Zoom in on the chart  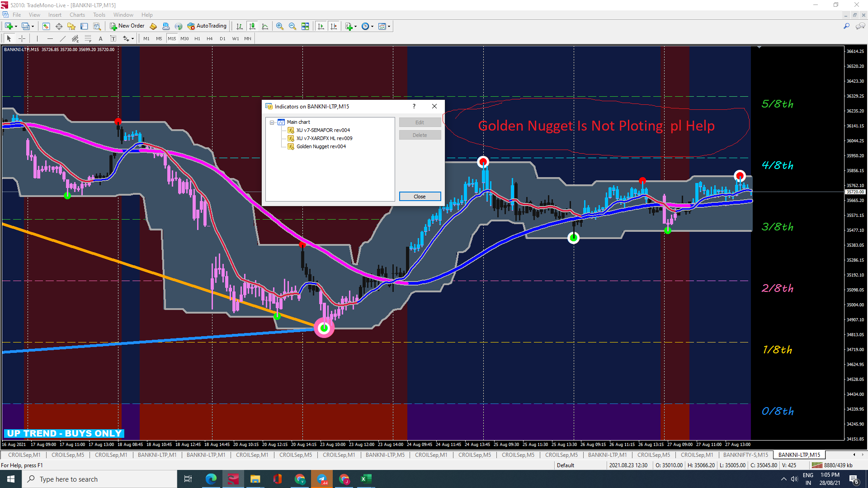pyautogui.click(x=280, y=26)
